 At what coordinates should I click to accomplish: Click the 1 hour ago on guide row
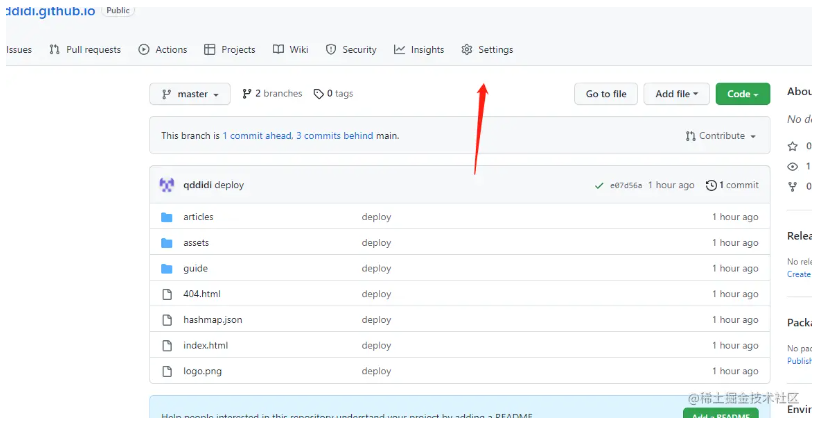735,268
